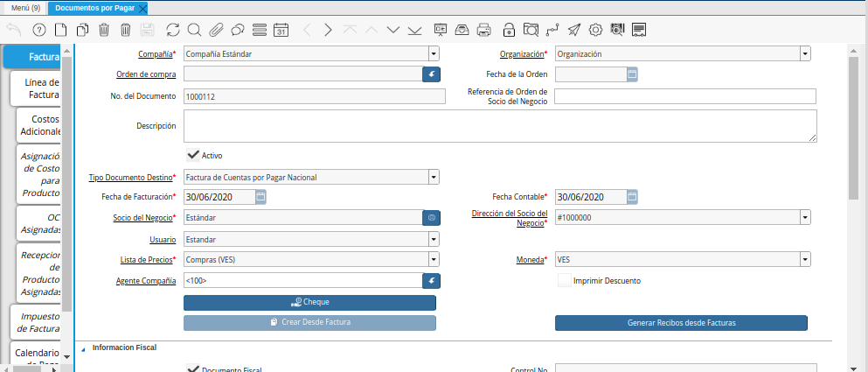Click the gear process icon

click(595, 30)
